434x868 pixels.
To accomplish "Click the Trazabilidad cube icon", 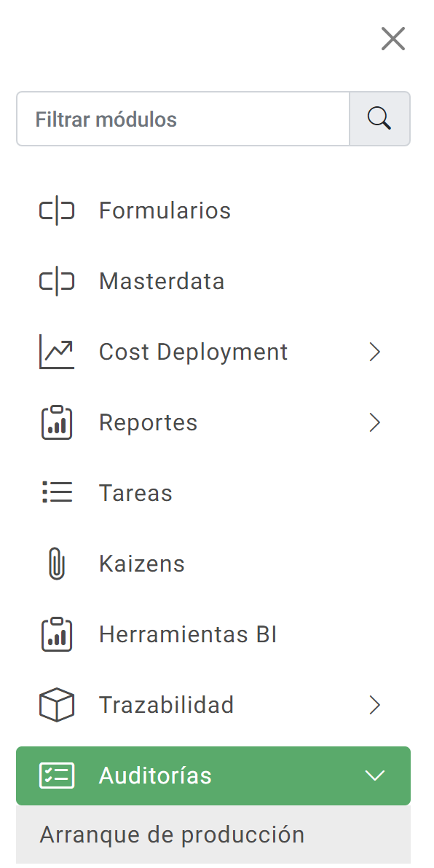I will [57, 705].
